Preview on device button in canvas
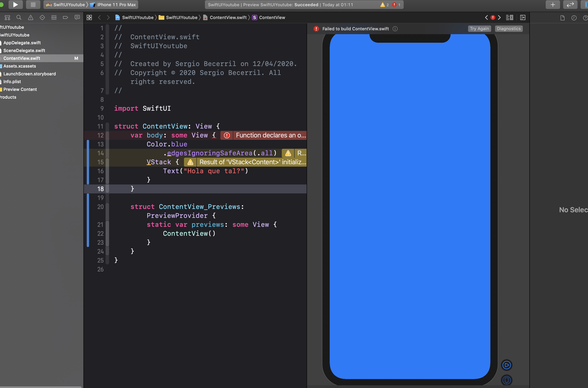The image size is (588, 388). [506, 380]
